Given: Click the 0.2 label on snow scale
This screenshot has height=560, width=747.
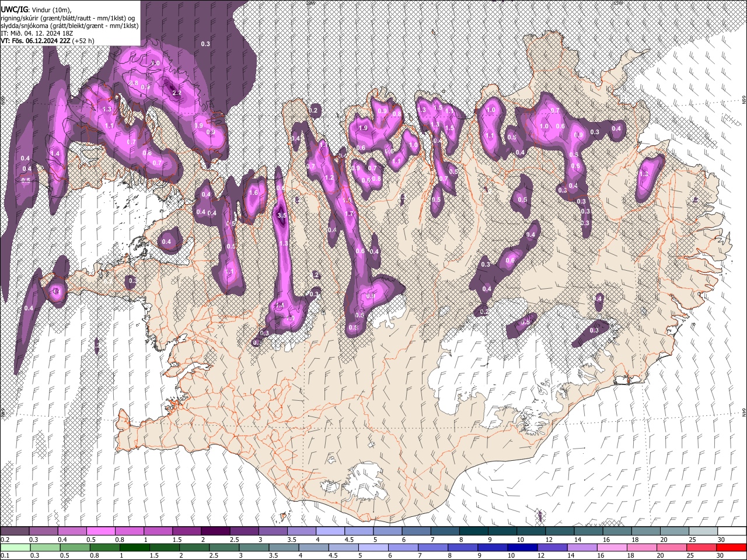Looking at the screenshot, I should tap(4, 540).
